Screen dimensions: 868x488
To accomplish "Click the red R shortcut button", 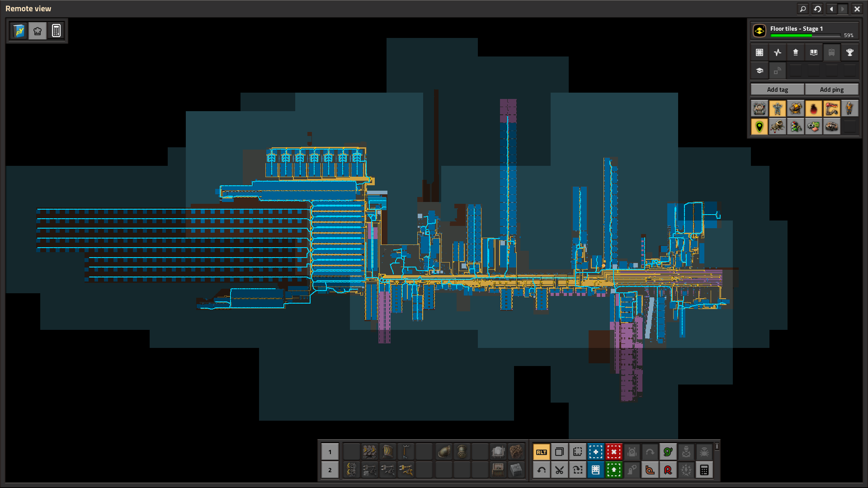I will [668, 470].
